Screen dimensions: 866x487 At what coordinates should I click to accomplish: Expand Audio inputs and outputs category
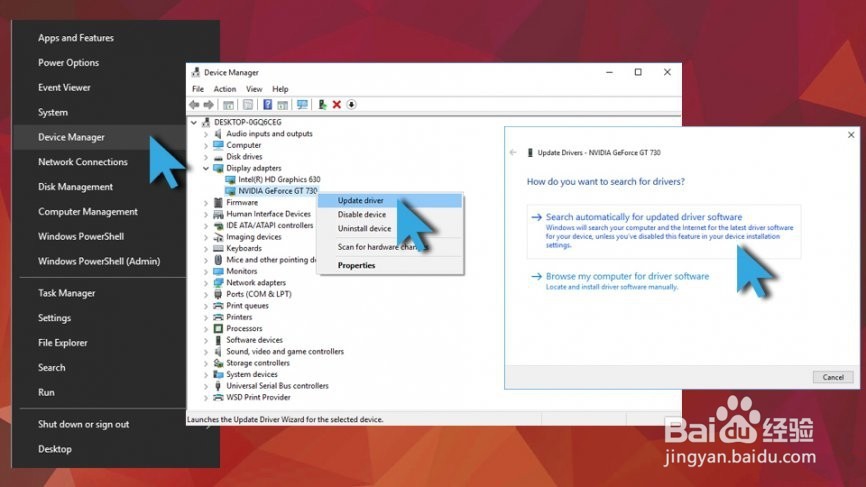(x=206, y=134)
